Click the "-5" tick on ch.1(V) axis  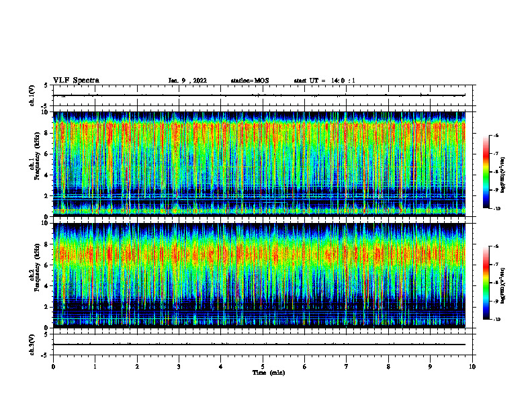click(46, 106)
